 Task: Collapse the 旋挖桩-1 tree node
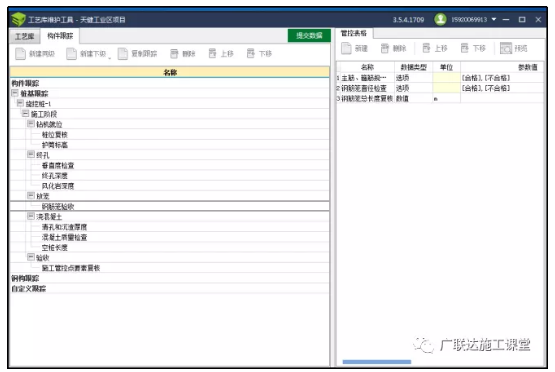pos(20,103)
